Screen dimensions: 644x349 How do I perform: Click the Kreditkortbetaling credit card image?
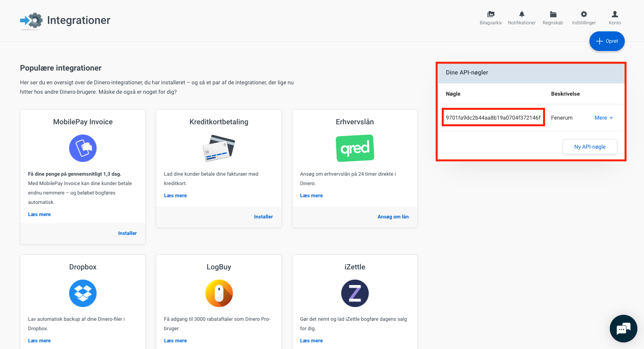click(219, 148)
